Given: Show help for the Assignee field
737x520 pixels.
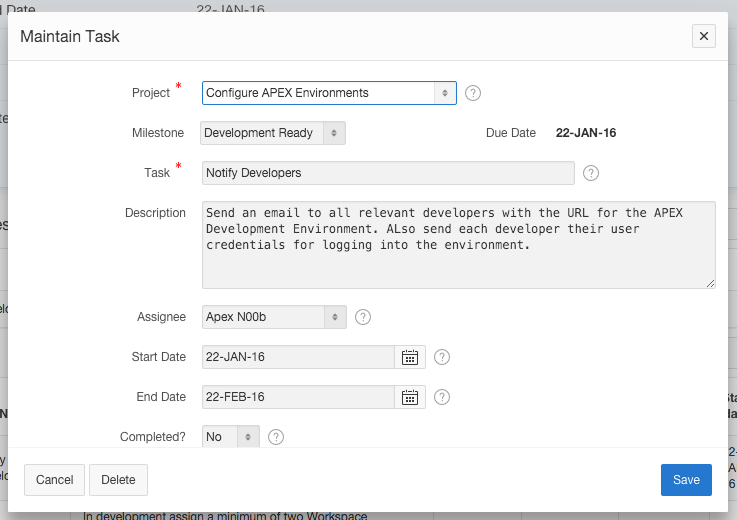Looking at the screenshot, I should pos(363,317).
